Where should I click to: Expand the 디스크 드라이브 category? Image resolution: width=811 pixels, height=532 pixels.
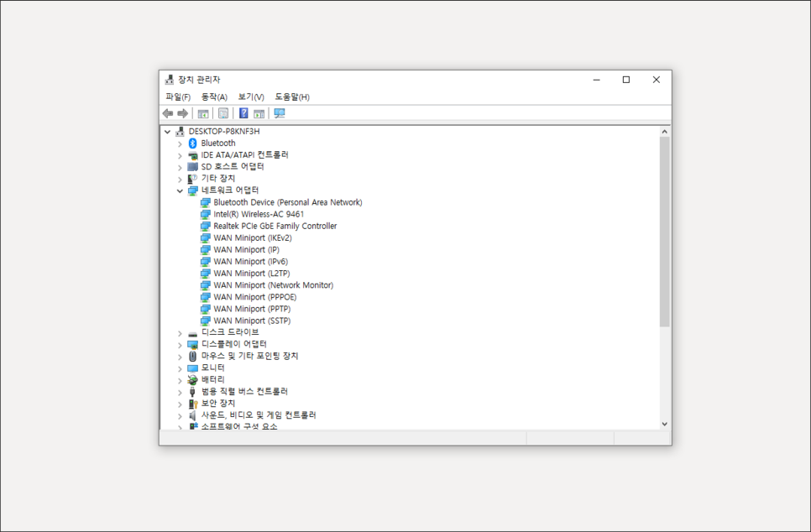point(180,333)
